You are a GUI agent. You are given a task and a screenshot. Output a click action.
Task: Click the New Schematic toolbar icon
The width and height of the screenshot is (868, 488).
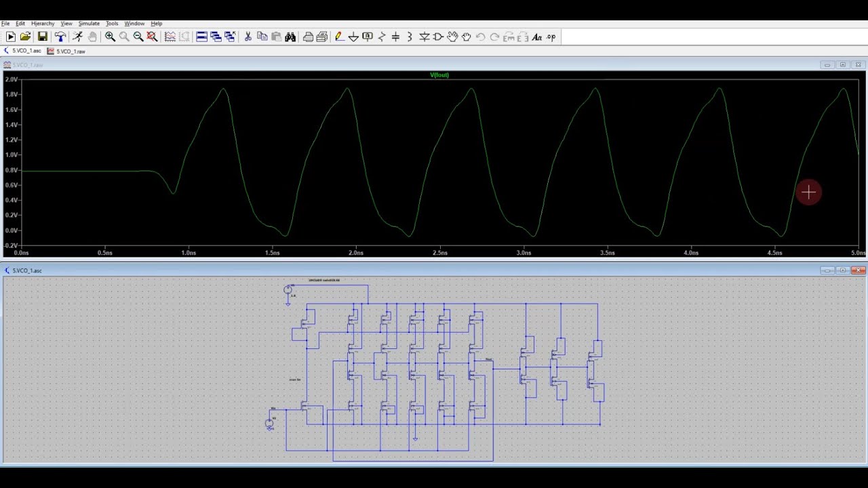tap(11, 37)
